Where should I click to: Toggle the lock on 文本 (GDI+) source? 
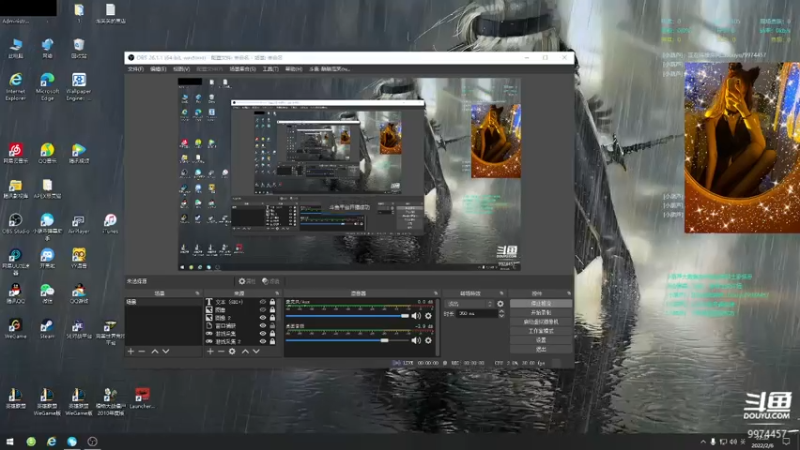coord(272,302)
